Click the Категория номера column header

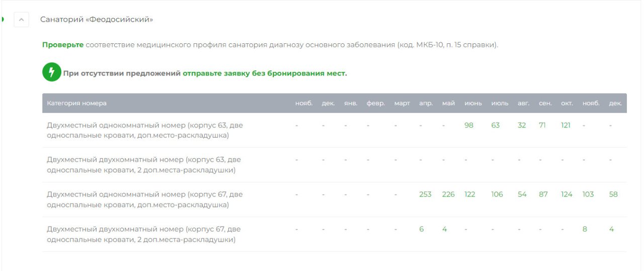pos(77,103)
